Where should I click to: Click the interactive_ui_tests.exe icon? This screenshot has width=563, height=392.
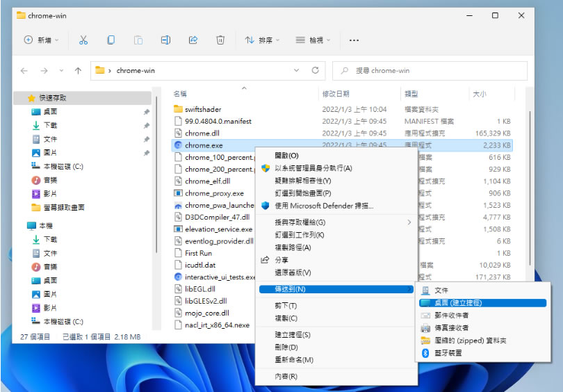(178, 277)
